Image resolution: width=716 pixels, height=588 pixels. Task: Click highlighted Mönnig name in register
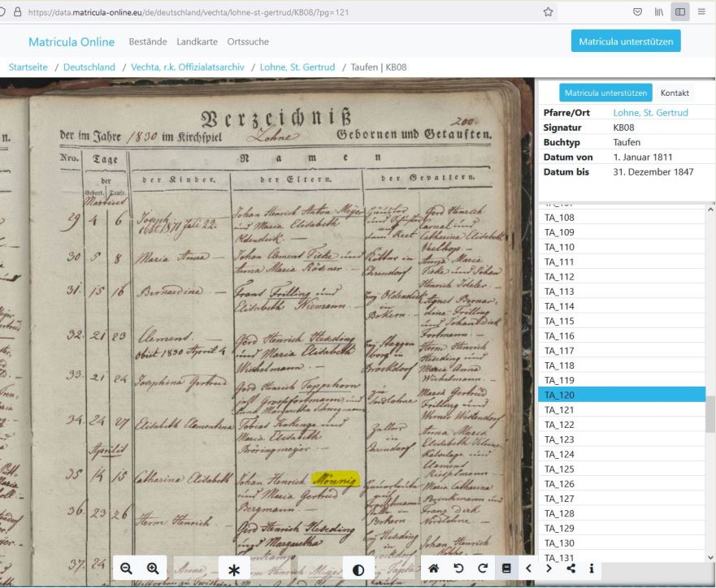click(x=336, y=479)
